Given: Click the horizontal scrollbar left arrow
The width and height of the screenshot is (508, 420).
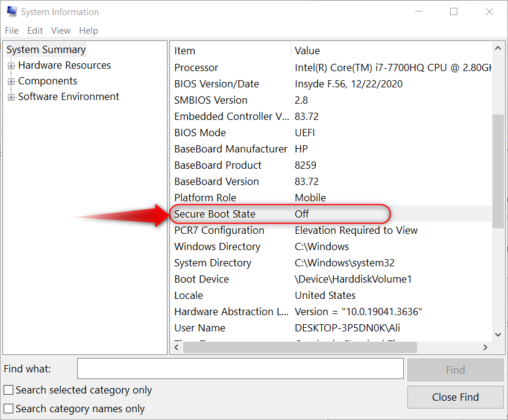Looking at the screenshot, I should tap(177, 348).
